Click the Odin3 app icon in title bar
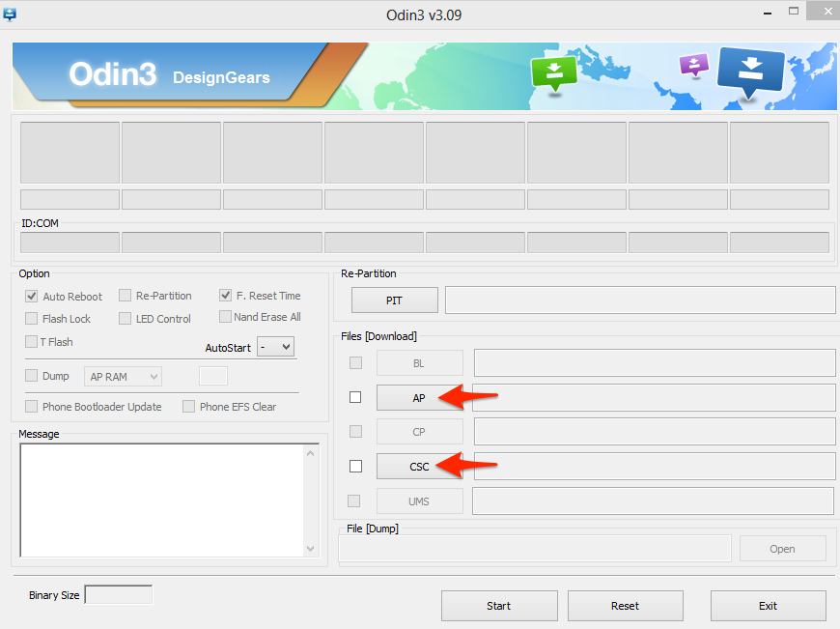The width and height of the screenshot is (840, 629). [x=11, y=14]
